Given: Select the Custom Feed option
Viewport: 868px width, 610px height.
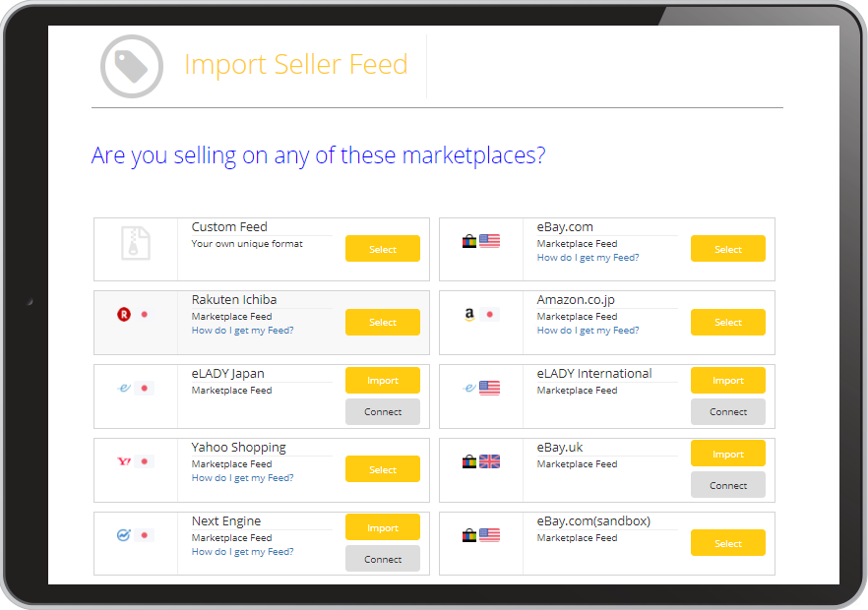Looking at the screenshot, I should tap(383, 249).
